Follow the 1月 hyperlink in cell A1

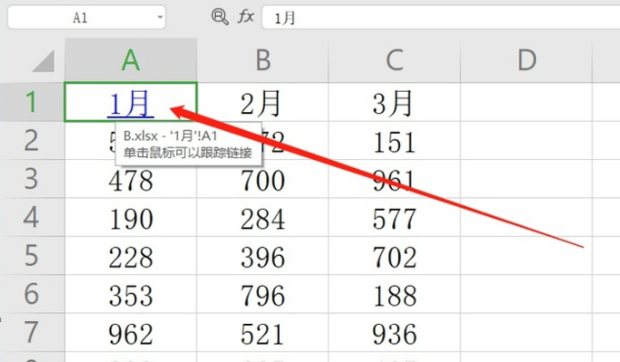(130, 104)
